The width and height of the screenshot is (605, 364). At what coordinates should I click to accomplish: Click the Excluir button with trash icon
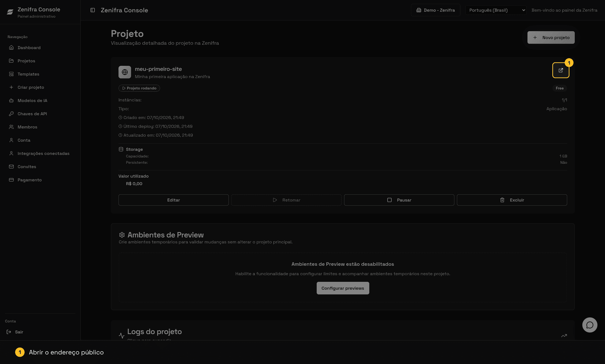(x=512, y=200)
